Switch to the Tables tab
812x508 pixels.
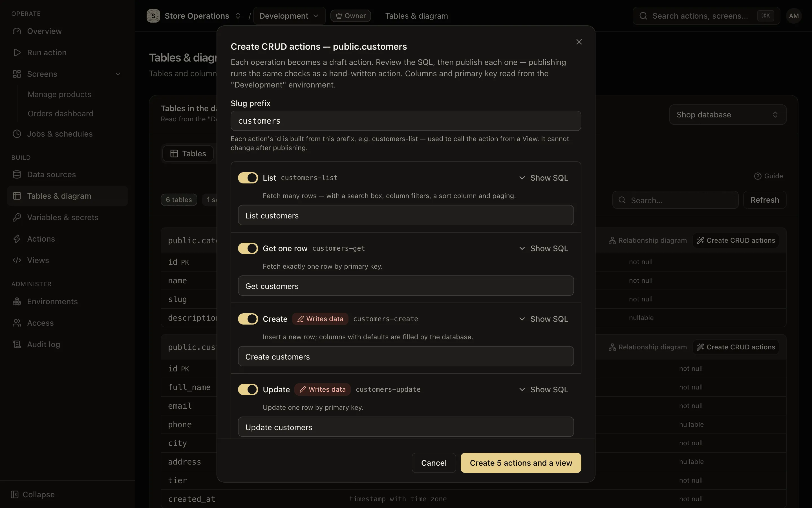[x=188, y=154]
